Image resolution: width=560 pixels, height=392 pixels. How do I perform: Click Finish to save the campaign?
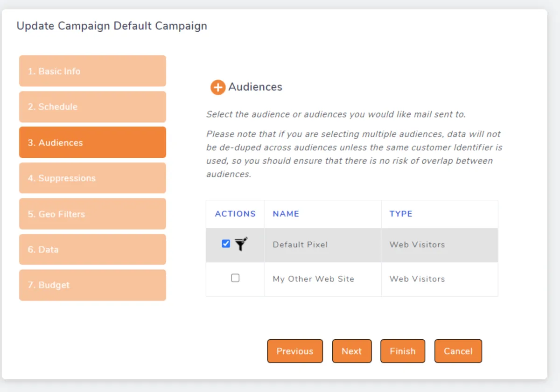click(402, 351)
